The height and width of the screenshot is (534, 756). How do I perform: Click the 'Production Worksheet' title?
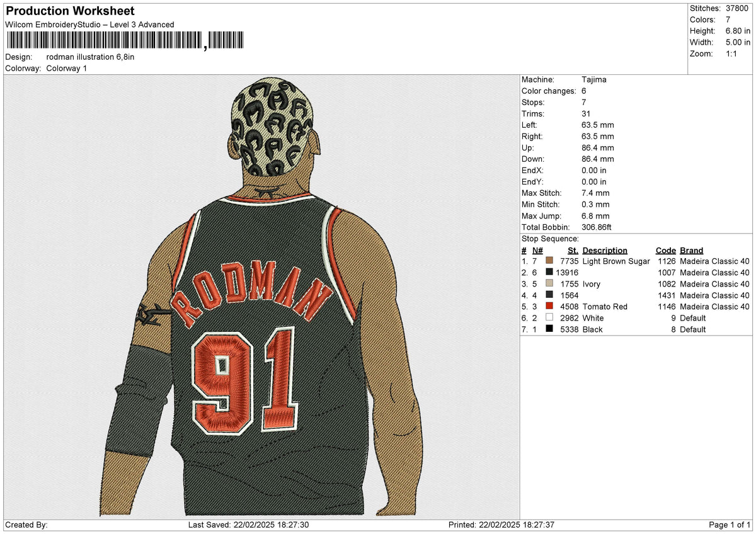point(70,11)
